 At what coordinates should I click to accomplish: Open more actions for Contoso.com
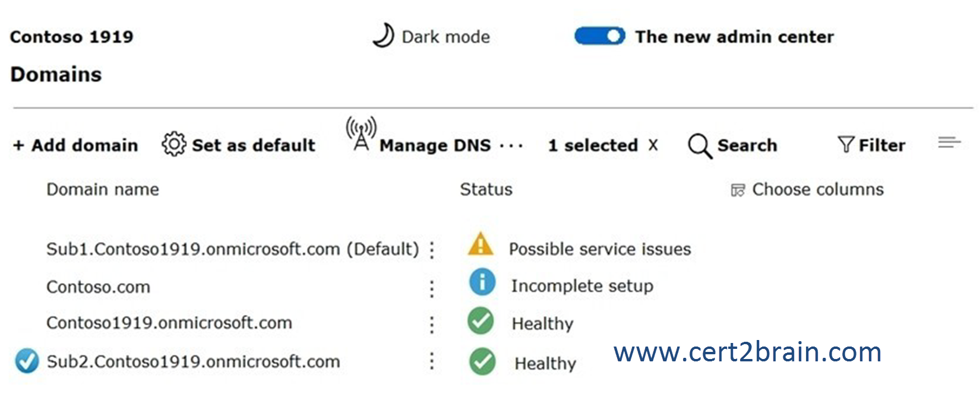tap(432, 288)
